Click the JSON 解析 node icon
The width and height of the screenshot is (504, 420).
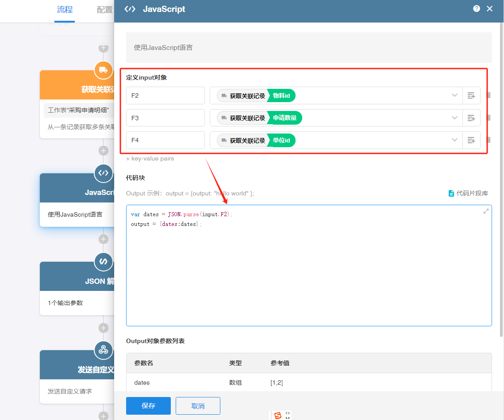pos(103,261)
